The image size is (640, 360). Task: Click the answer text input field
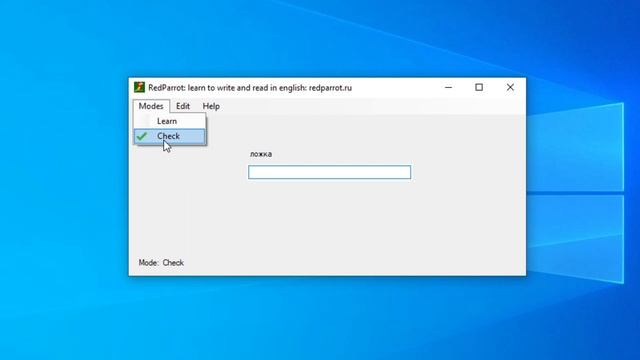329,172
